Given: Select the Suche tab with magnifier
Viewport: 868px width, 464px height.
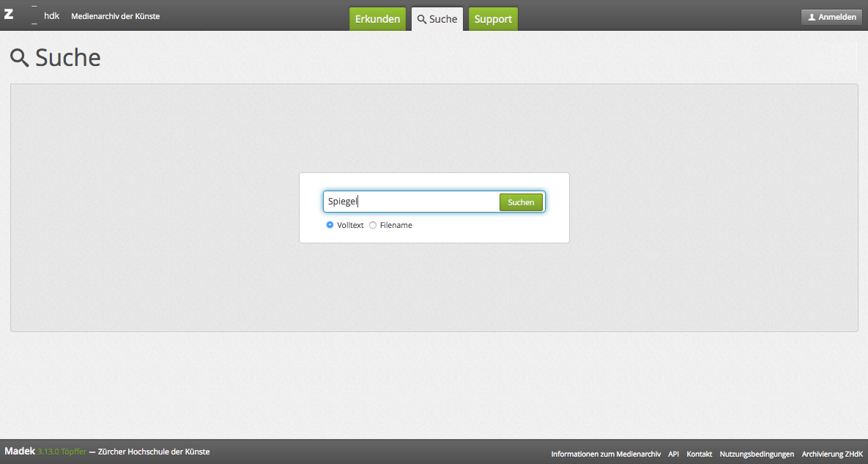Looking at the screenshot, I should (437, 19).
